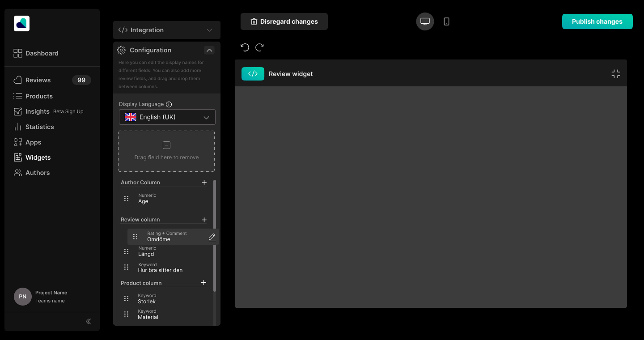Screen dimensions: 644x340
Task: Grab the Hur bra sitter den handle
Action: (x=127, y=268)
